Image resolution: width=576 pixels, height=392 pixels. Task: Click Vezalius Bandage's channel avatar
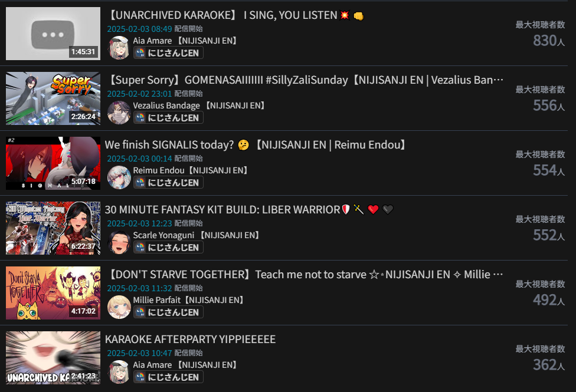click(119, 113)
